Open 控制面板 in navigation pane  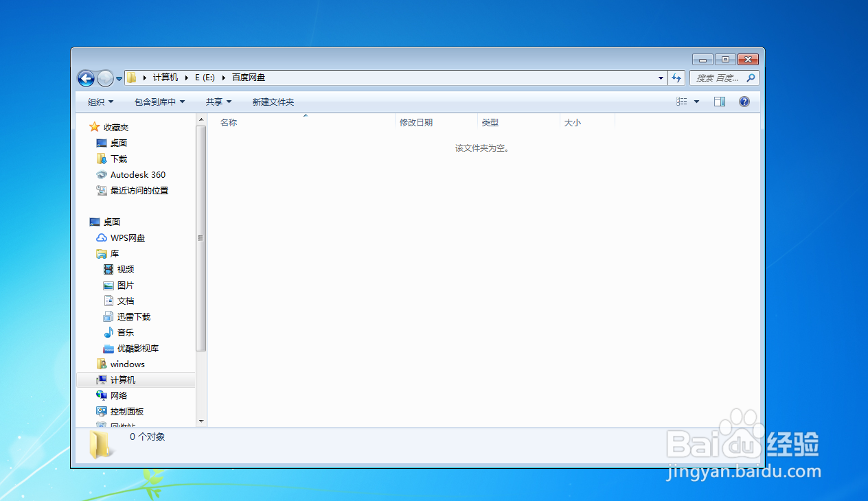pyautogui.click(x=127, y=411)
